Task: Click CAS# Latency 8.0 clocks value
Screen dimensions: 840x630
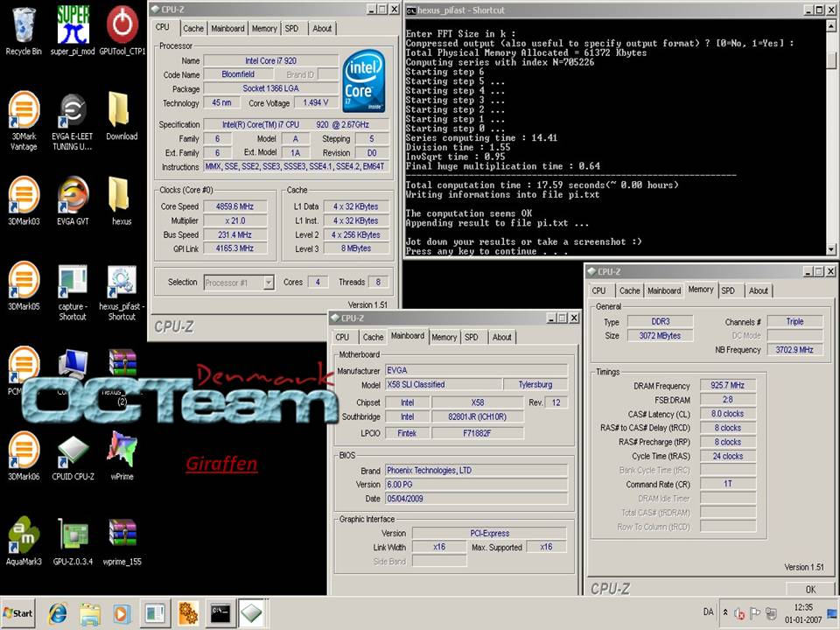Action: tap(727, 414)
